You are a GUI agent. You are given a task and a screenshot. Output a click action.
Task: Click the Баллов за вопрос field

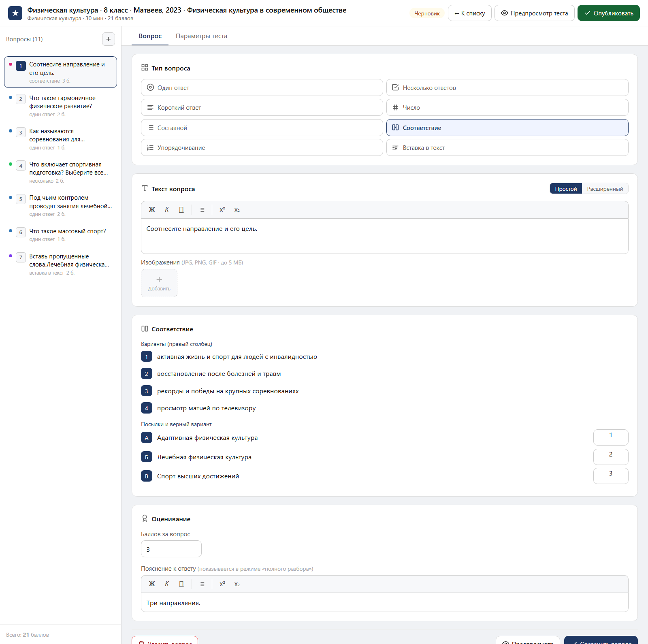[x=171, y=549]
